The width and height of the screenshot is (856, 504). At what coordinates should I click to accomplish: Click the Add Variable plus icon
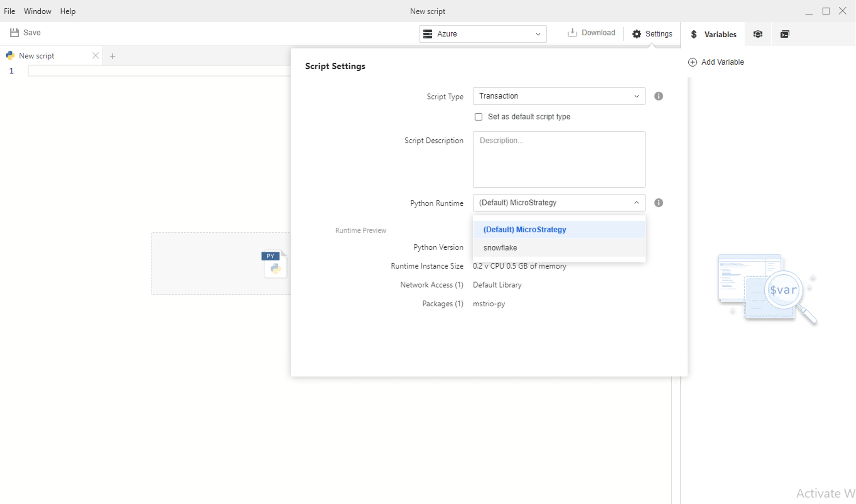pyautogui.click(x=692, y=62)
